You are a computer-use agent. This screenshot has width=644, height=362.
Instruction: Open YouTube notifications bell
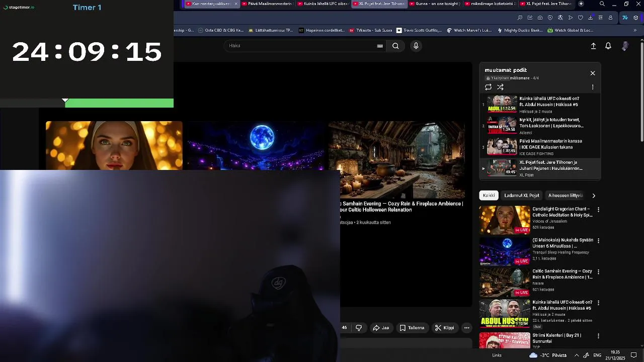click(608, 46)
